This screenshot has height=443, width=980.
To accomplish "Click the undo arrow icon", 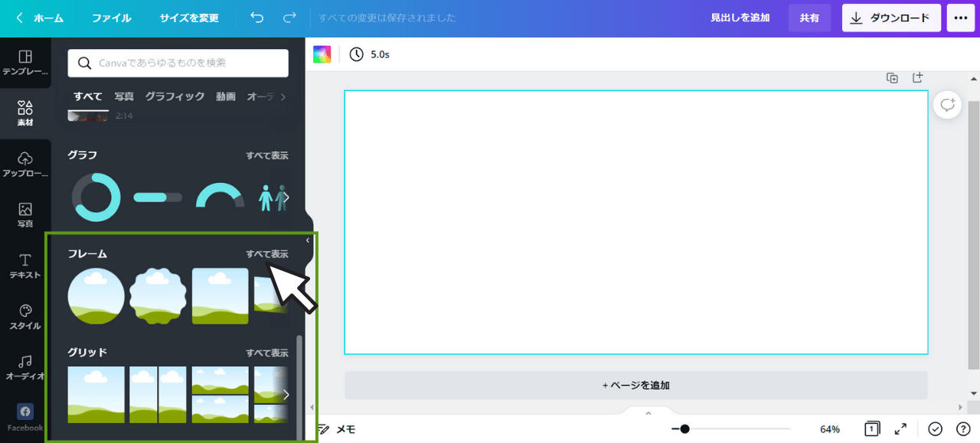I will (257, 18).
